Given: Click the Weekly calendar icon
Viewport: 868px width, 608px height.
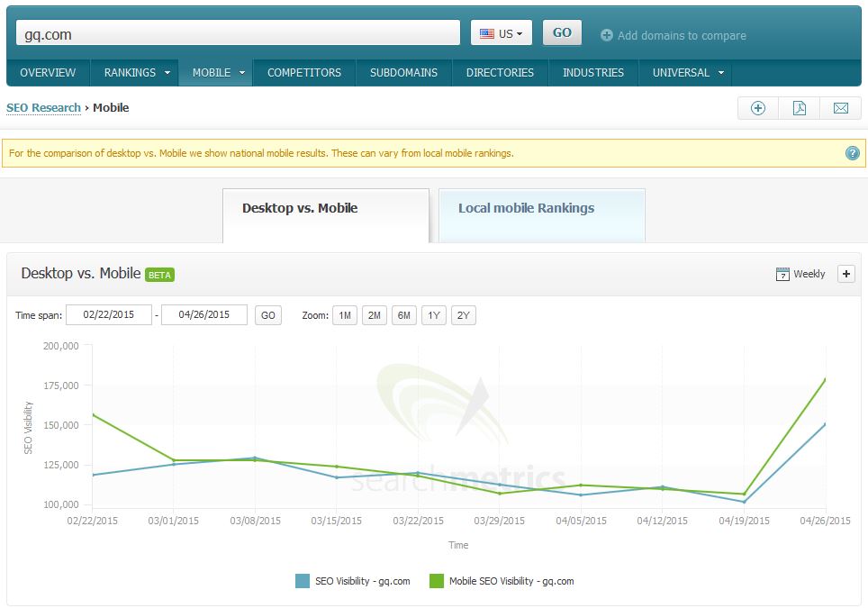Looking at the screenshot, I should [782, 274].
